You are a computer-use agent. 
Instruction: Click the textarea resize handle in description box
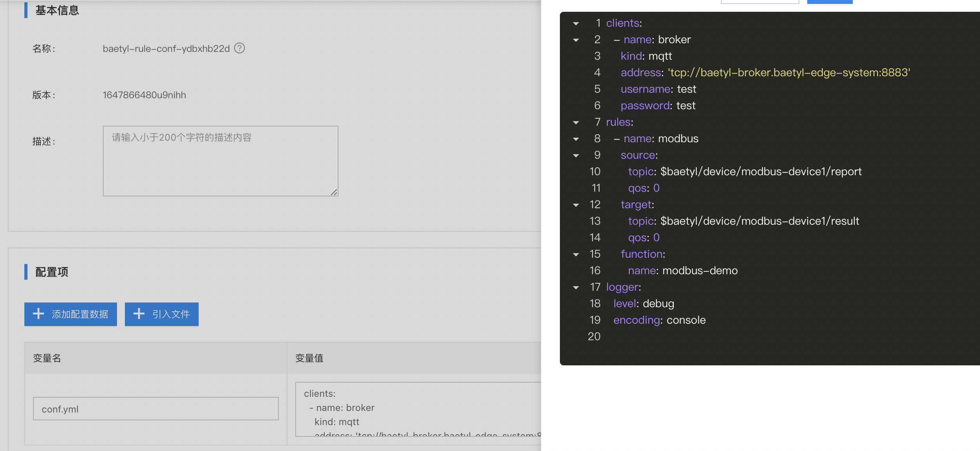point(334,192)
